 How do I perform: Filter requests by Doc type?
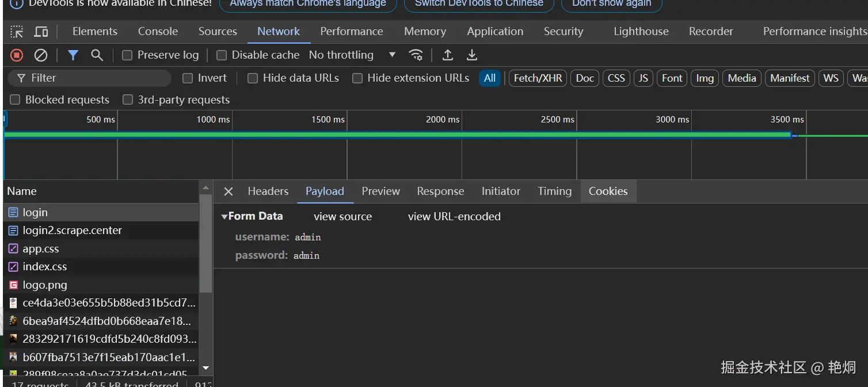coord(585,78)
